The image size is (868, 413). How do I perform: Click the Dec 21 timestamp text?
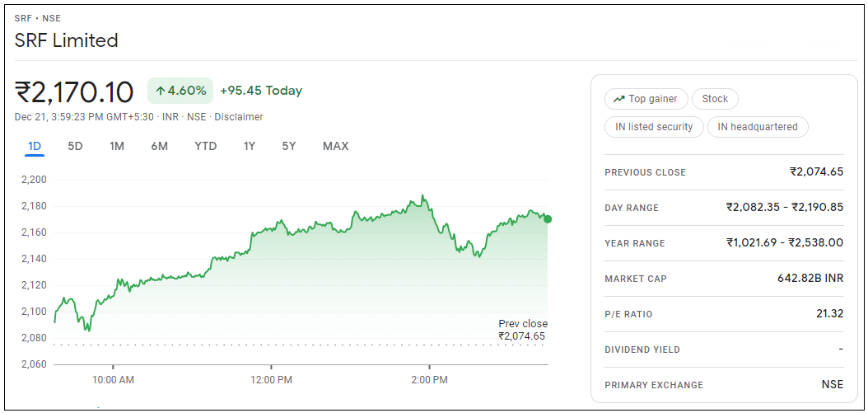click(84, 117)
